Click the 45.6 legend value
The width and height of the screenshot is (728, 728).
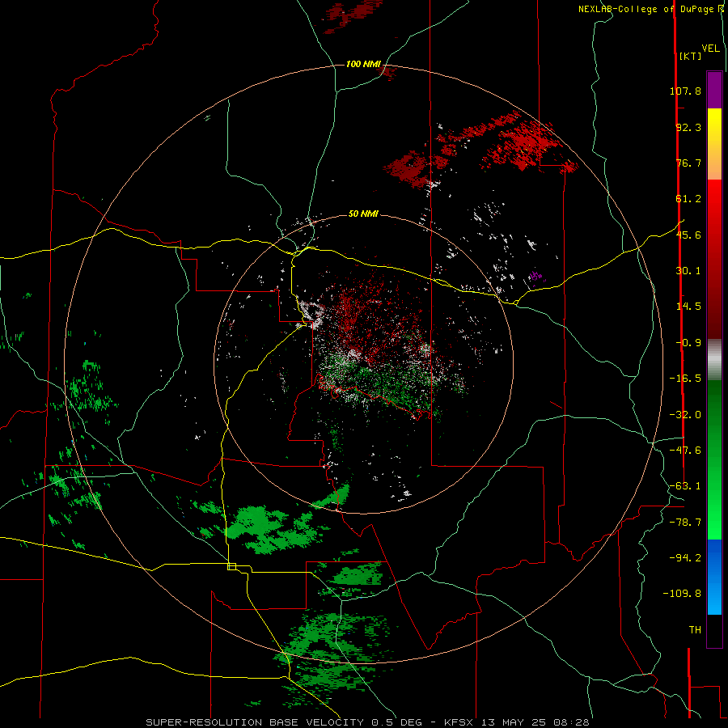click(688, 235)
